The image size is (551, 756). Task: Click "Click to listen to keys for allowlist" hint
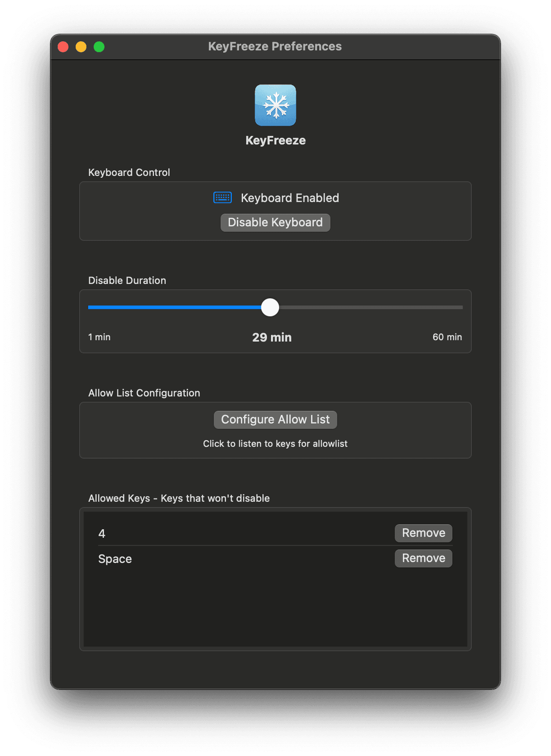coord(275,444)
